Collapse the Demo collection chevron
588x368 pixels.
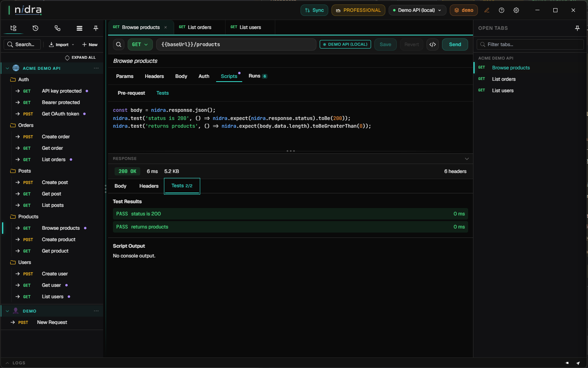click(x=7, y=311)
